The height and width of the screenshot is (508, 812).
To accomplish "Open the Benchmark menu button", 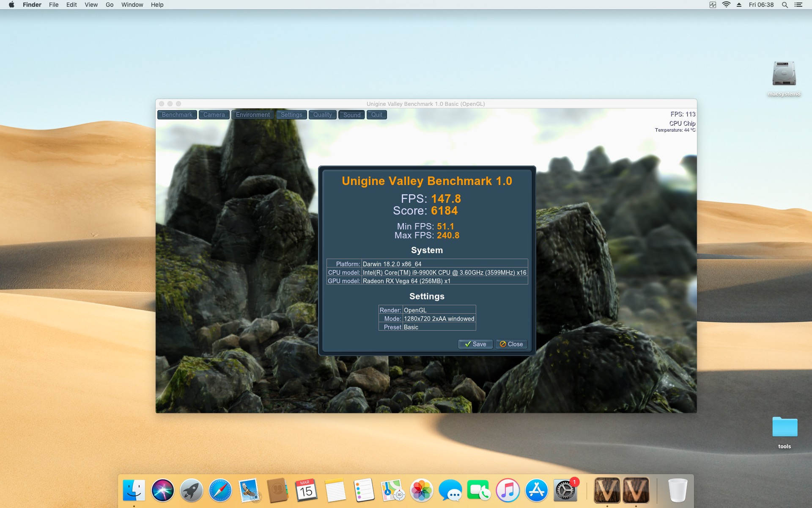I will coord(177,115).
